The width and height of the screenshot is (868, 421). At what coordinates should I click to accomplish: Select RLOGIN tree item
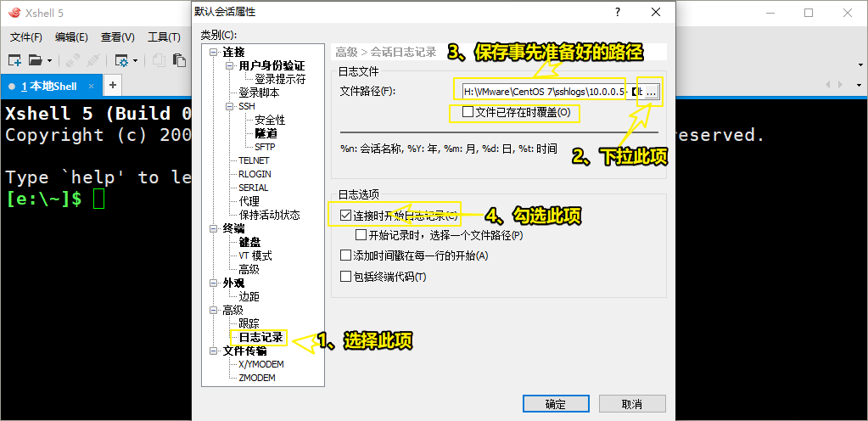point(255,174)
